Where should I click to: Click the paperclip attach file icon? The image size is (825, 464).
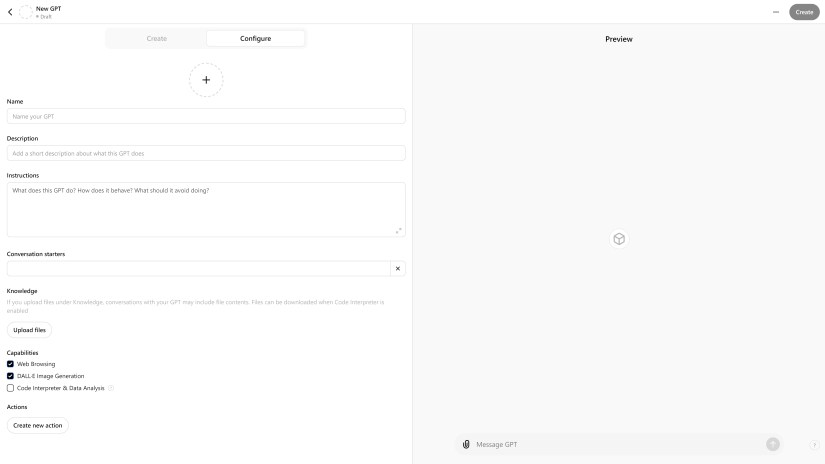pyautogui.click(x=466, y=445)
